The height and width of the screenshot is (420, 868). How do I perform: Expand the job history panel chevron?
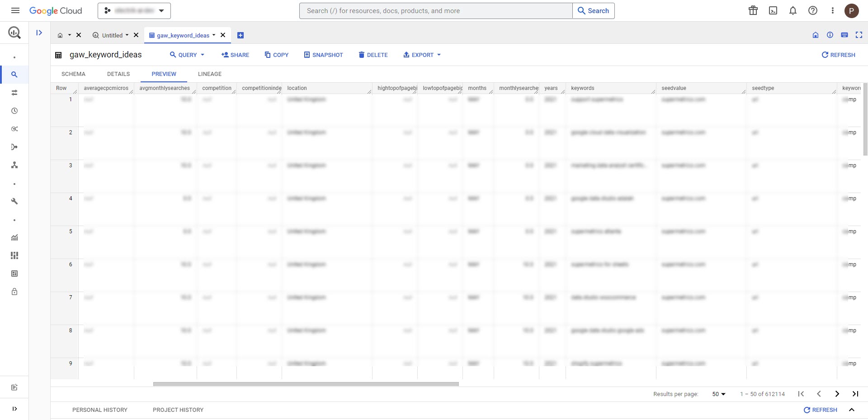pyautogui.click(x=852, y=410)
